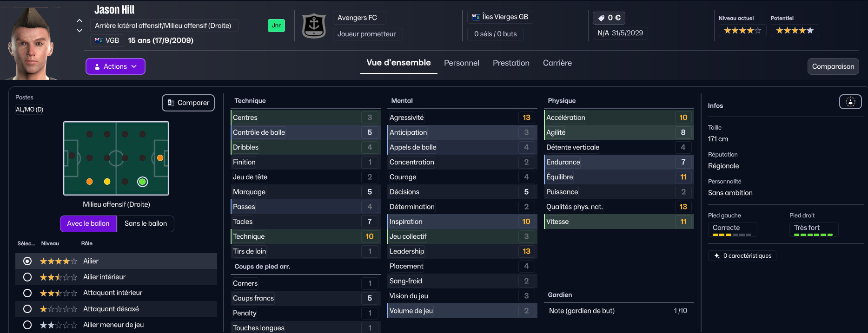
Task: Open the pitch view icon in Infos
Action: coord(850,102)
